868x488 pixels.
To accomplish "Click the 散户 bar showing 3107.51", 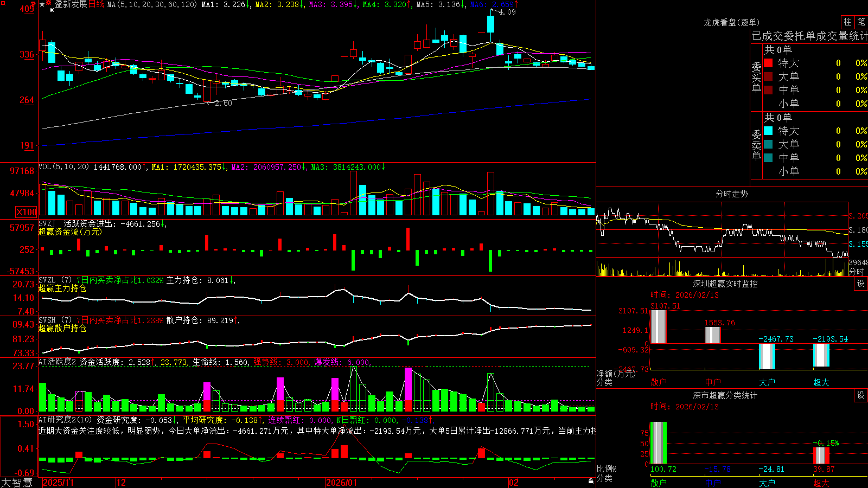I will tap(658, 326).
